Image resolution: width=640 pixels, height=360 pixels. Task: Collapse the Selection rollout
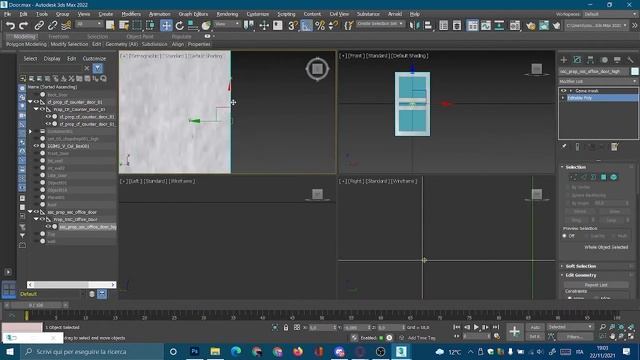pos(576,167)
